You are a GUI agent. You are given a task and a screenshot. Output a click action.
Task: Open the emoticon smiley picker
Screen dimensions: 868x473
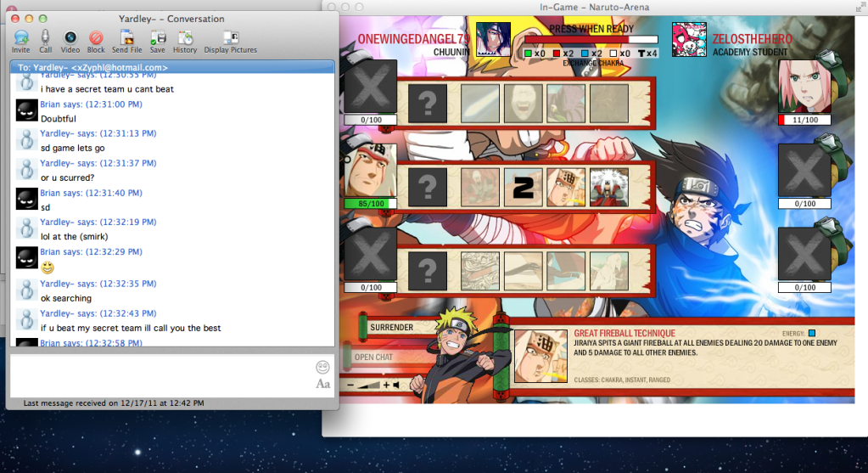tap(322, 368)
